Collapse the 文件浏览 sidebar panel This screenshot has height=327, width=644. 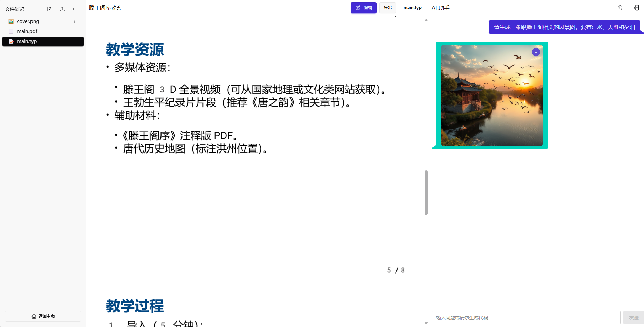pyautogui.click(x=75, y=9)
